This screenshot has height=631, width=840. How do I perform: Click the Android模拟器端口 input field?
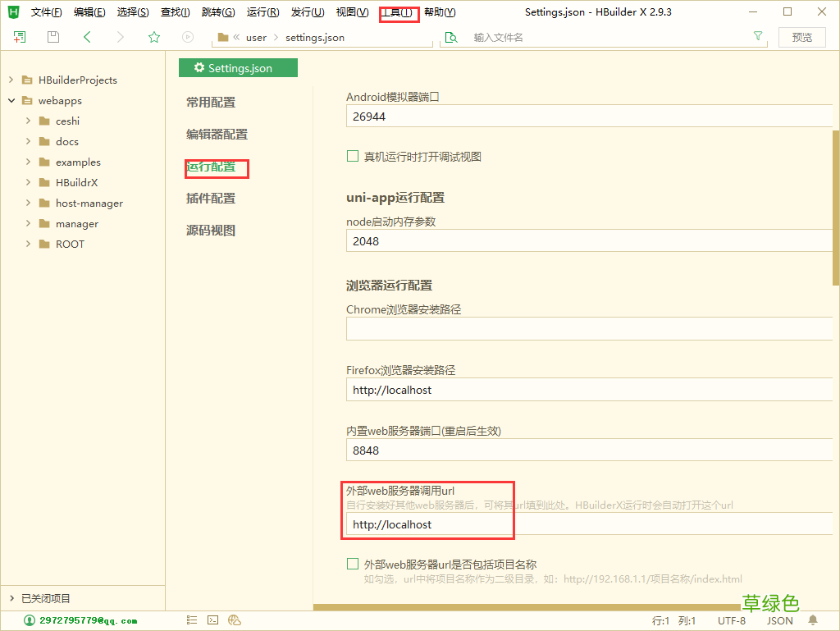coord(588,117)
